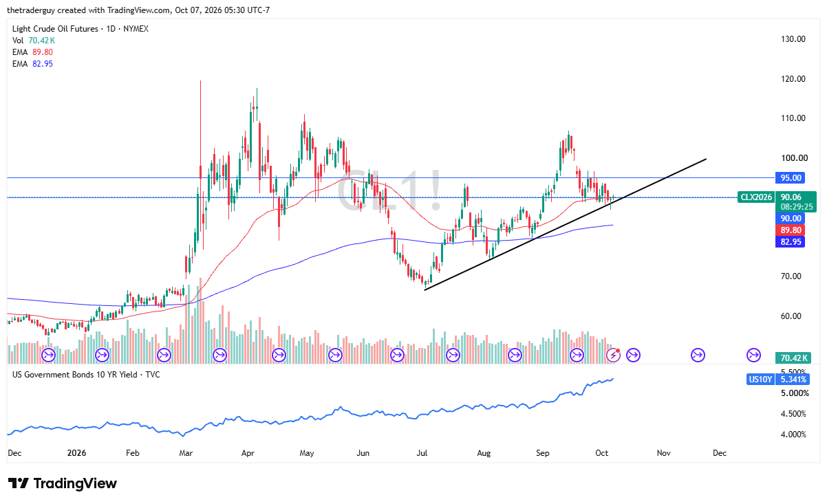Viewport: 827px width, 504px height.
Task: Click the US10Y symbol label
Action: point(760,379)
